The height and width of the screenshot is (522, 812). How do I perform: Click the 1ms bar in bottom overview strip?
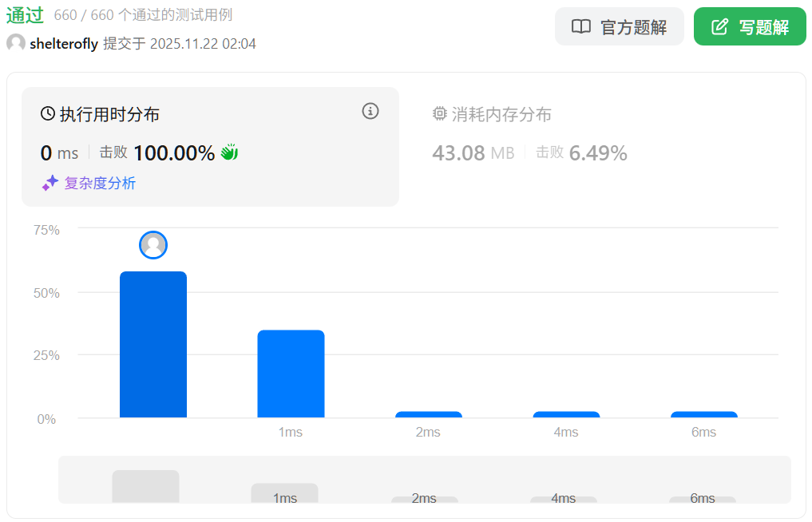284,493
